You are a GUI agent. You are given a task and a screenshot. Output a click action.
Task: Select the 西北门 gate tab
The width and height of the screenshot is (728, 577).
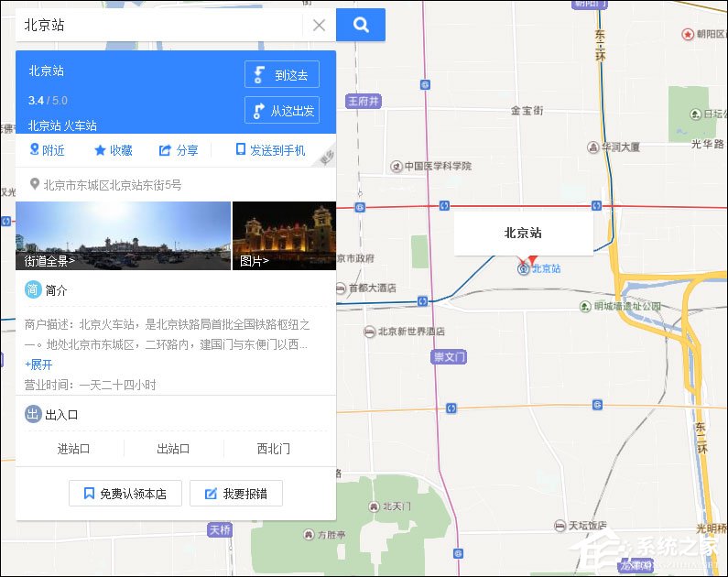pyautogui.click(x=274, y=449)
